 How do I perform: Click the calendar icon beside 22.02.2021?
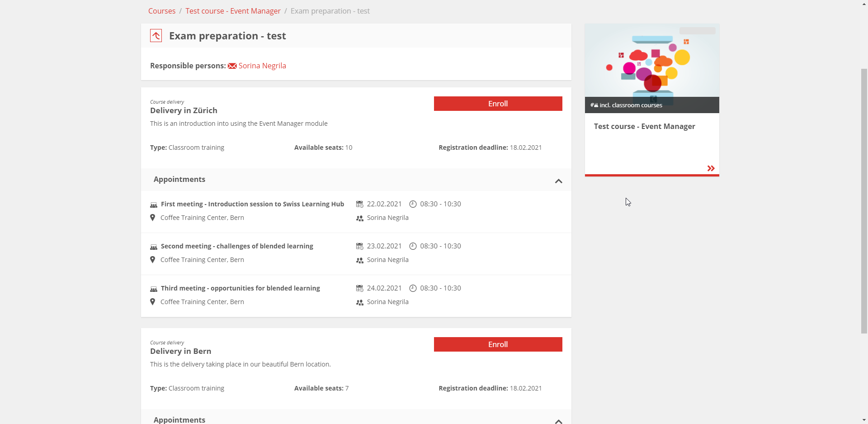click(x=359, y=204)
